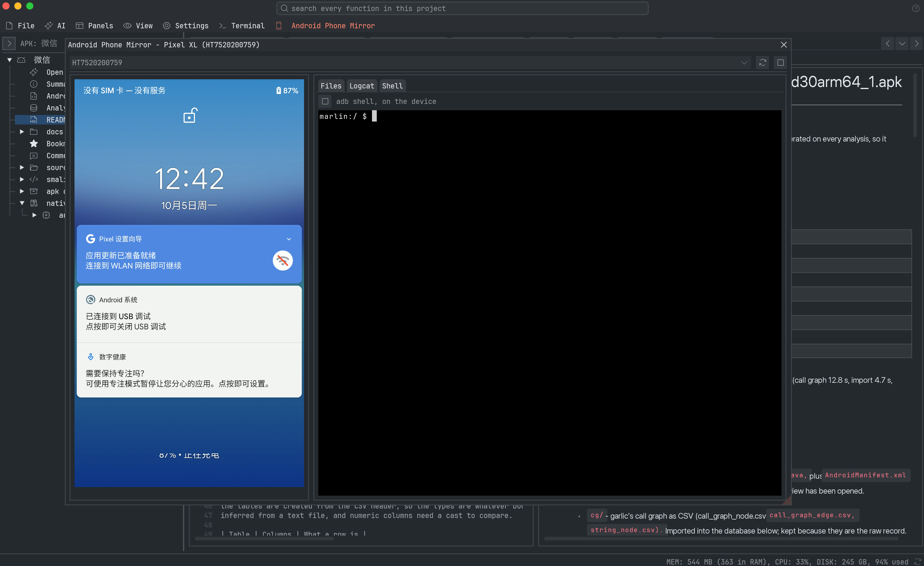This screenshot has width=924, height=566.
Task: Switch to the Files tab
Action: 331,86
